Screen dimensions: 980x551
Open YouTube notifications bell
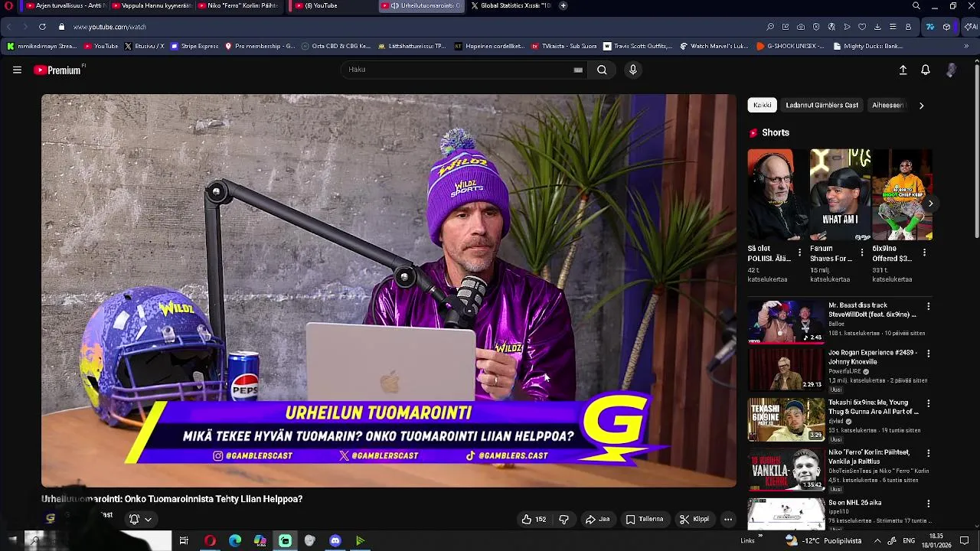pyautogui.click(x=926, y=70)
